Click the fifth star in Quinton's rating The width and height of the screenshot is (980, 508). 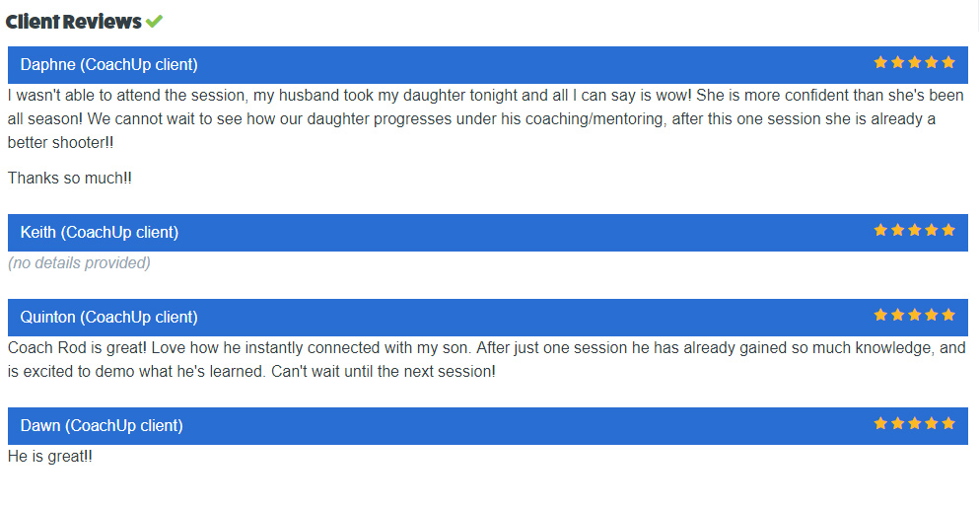[x=948, y=315]
